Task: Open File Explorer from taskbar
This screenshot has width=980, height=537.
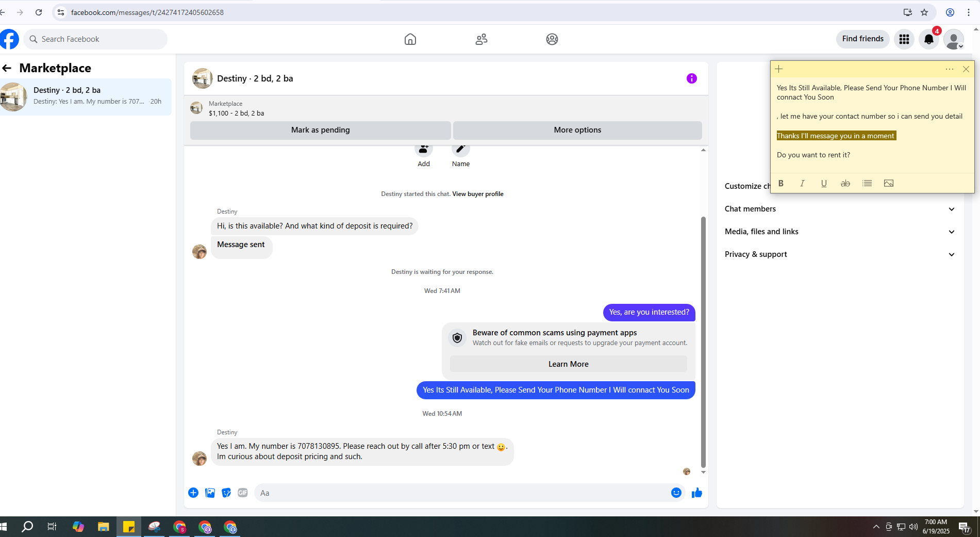Action: [104, 527]
